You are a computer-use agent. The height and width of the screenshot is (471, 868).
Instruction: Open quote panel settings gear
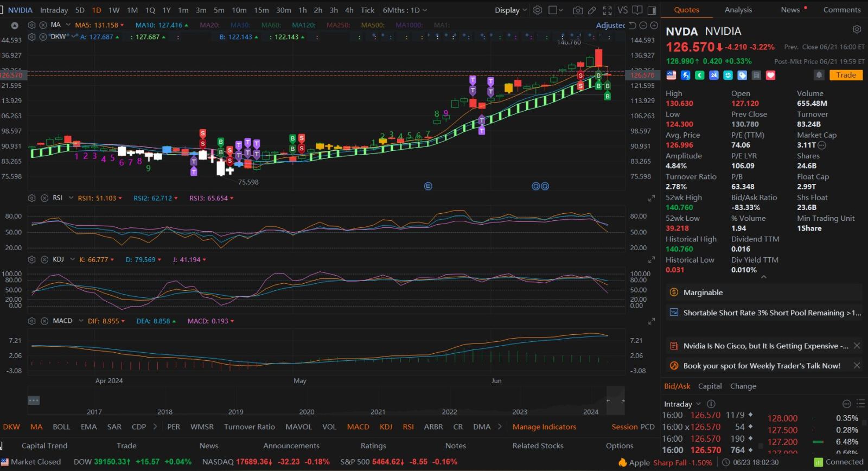pyautogui.click(x=857, y=29)
